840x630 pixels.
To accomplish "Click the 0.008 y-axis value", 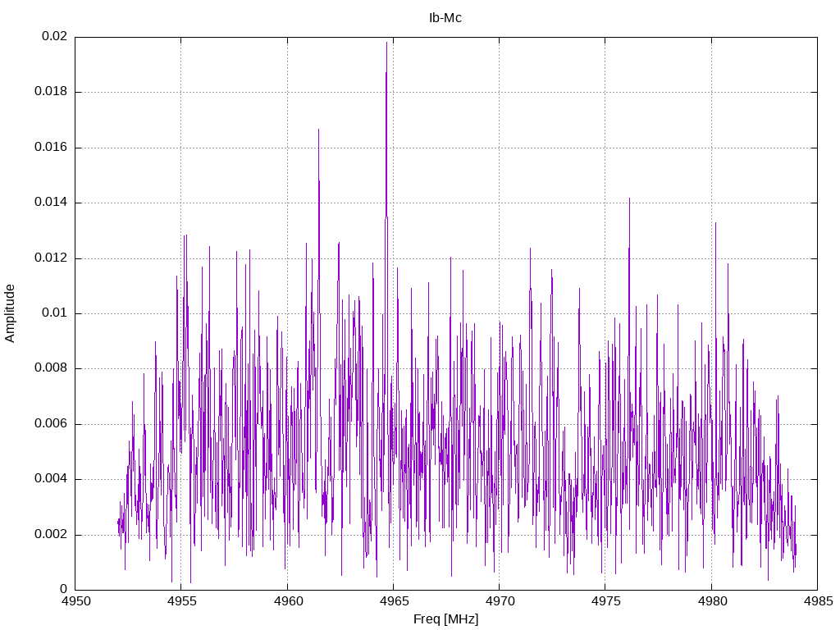I will [x=52, y=368].
